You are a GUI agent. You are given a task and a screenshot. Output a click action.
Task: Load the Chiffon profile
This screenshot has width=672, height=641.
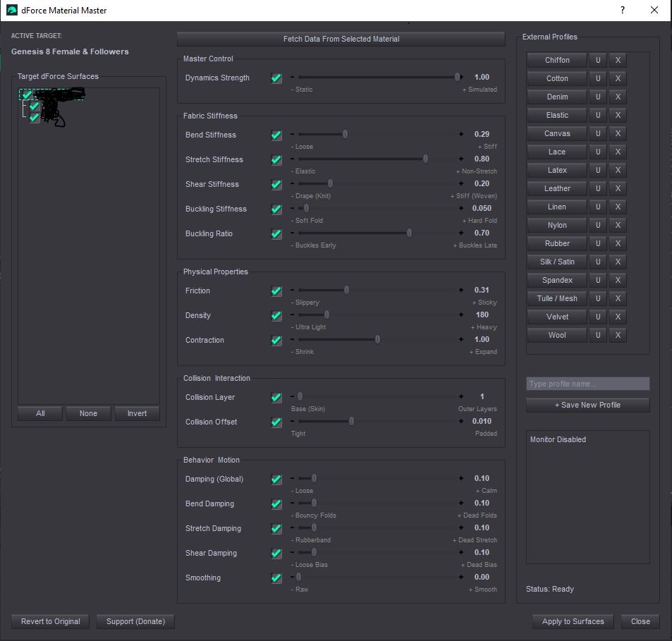(x=557, y=60)
